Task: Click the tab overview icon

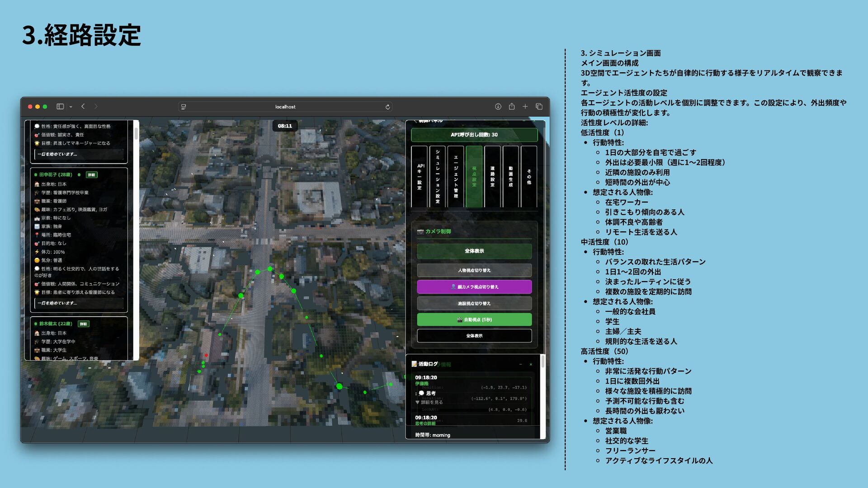Action: [x=539, y=107]
